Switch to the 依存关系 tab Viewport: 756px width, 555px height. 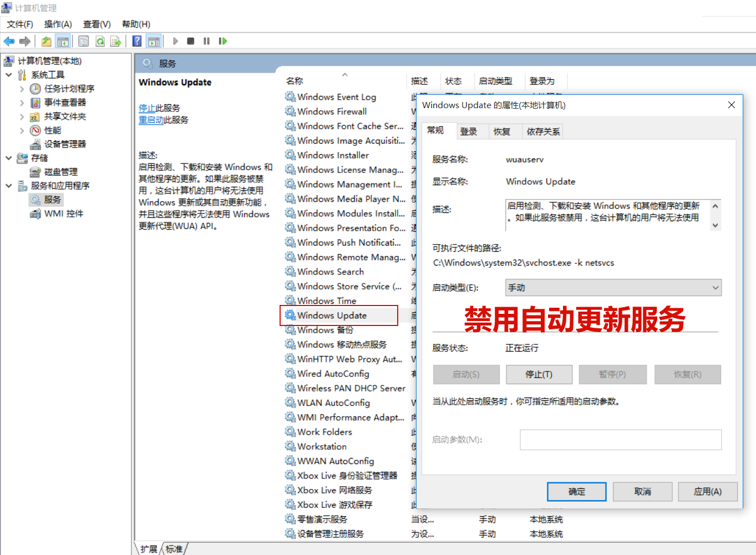point(543,131)
